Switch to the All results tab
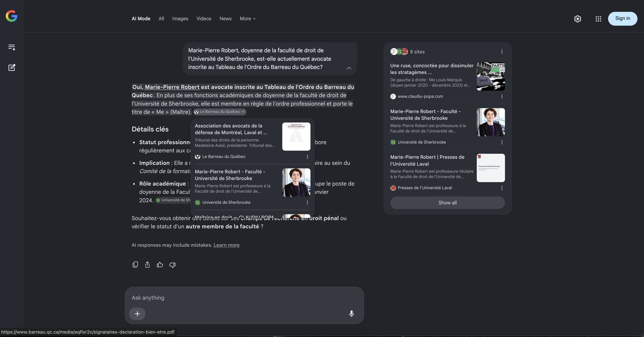 161,19
